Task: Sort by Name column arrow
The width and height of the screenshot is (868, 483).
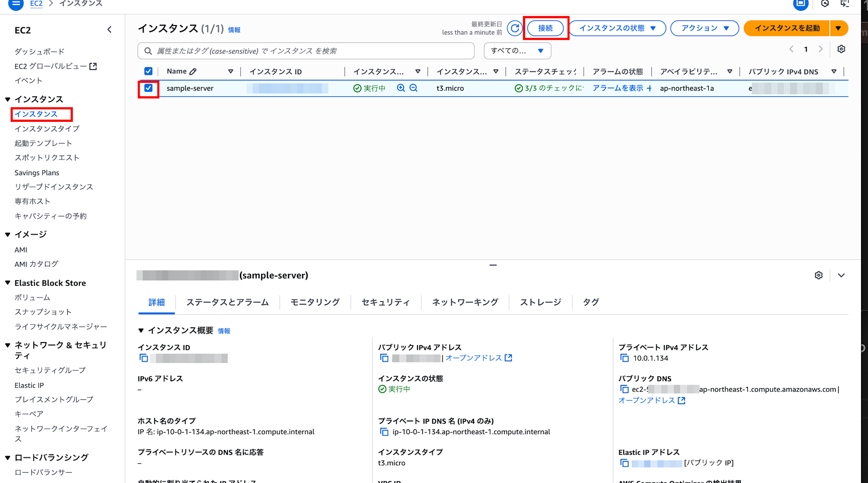Action: point(230,72)
